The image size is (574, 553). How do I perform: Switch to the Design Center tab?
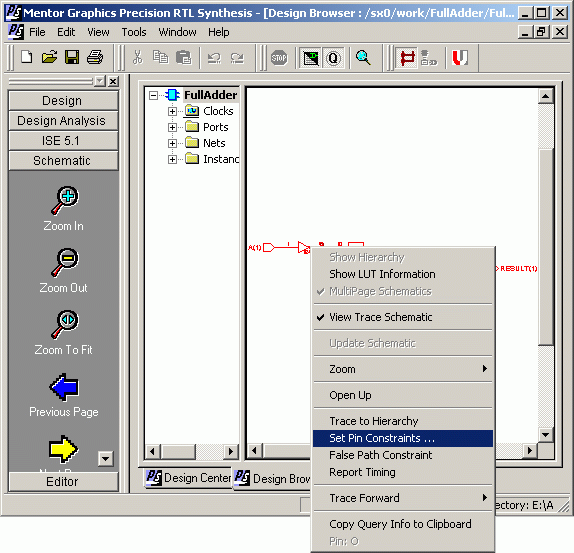click(x=188, y=478)
